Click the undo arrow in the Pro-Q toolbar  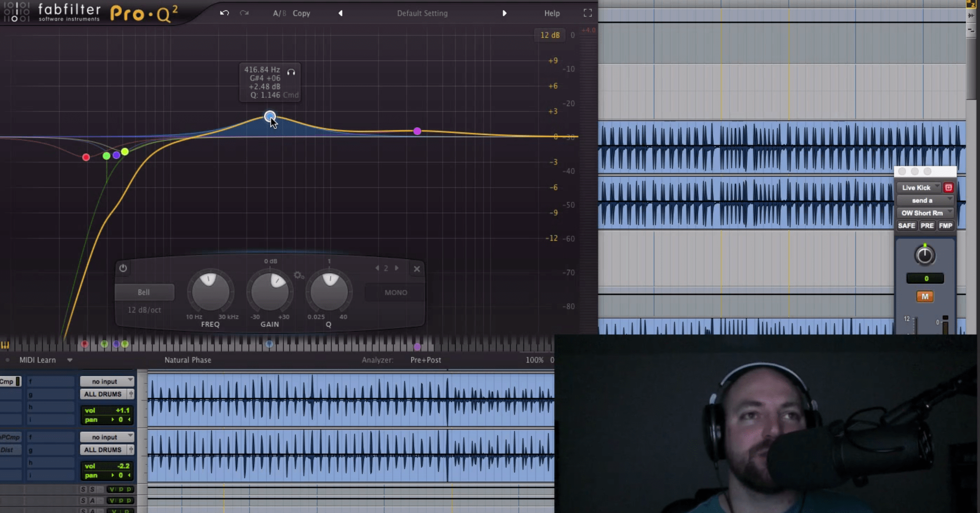pyautogui.click(x=224, y=13)
